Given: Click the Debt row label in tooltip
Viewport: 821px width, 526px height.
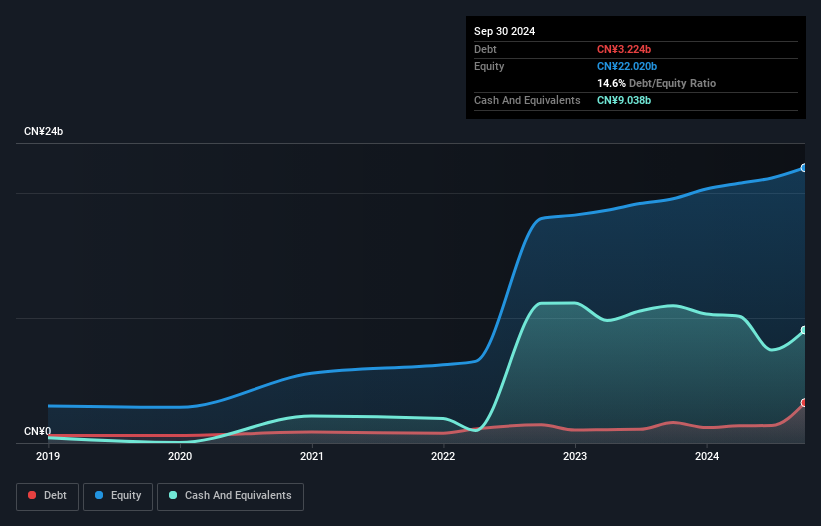Looking at the screenshot, I should coord(485,49).
